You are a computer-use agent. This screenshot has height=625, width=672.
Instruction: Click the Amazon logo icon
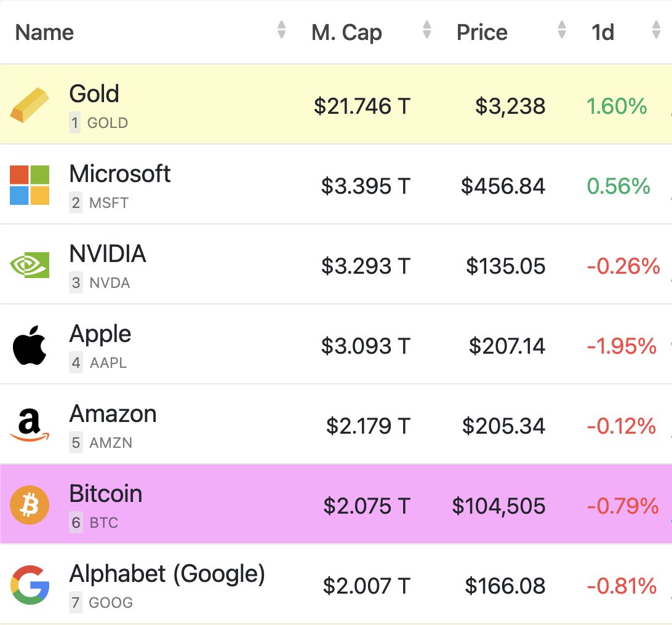click(x=30, y=425)
